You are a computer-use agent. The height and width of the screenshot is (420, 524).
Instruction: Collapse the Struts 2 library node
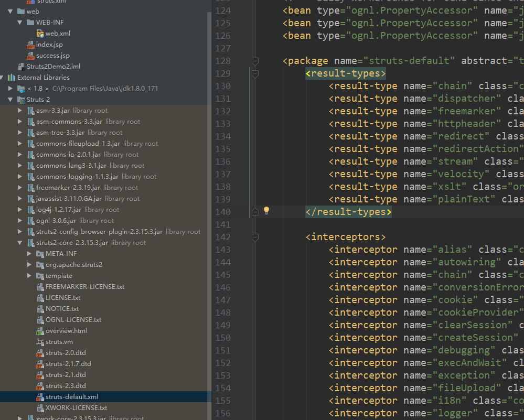(x=10, y=100)
